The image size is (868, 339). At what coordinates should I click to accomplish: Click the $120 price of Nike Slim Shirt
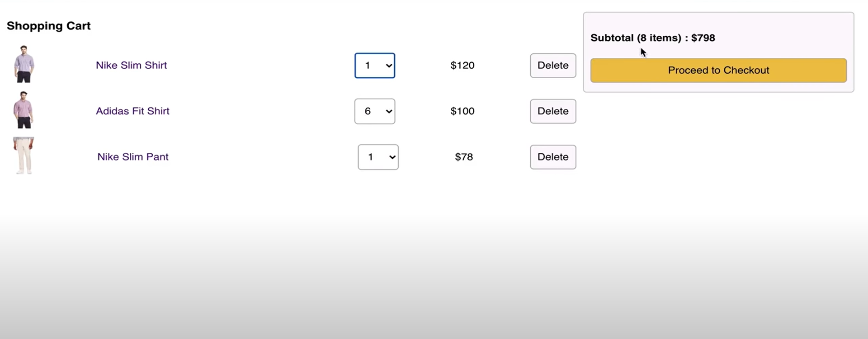[x=462, y=66]
